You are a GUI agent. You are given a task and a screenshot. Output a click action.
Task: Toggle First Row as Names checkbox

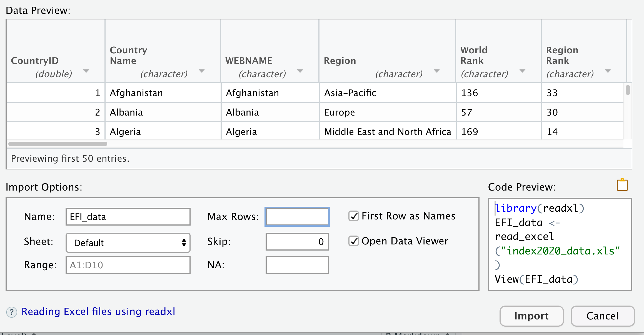point(354,216)
